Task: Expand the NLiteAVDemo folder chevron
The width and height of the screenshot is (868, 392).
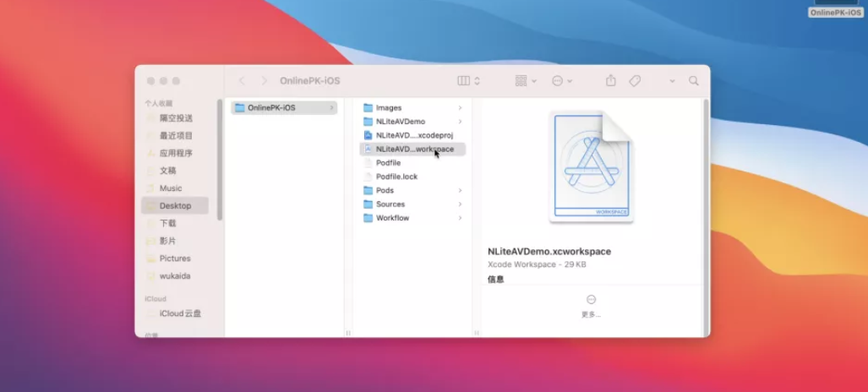Action: (x=460, y=122)
